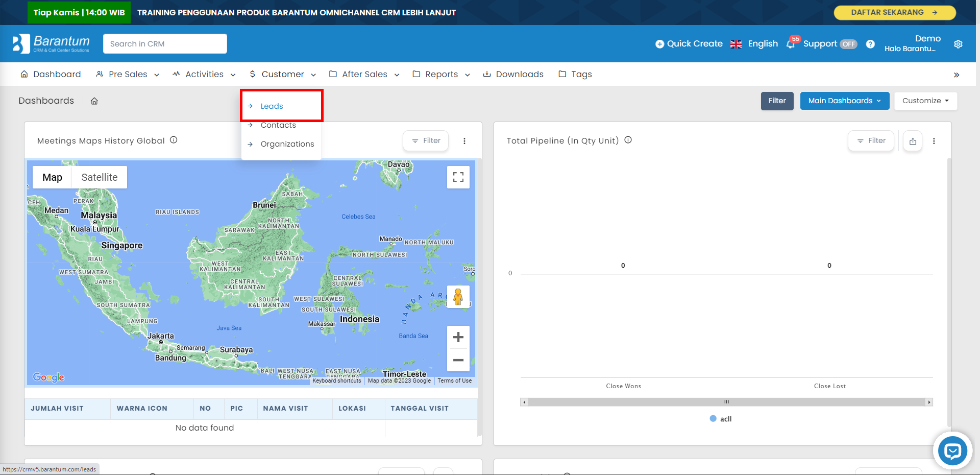The height and width of the screenshot is (475, 980).
Task: Zoom in on the map
Action: click(x=458, y=337)
